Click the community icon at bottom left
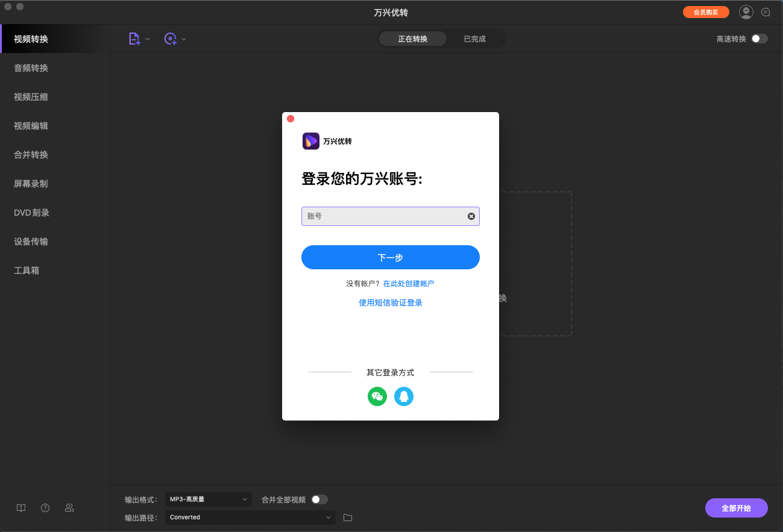783x532 pixels. click(69, 508)
